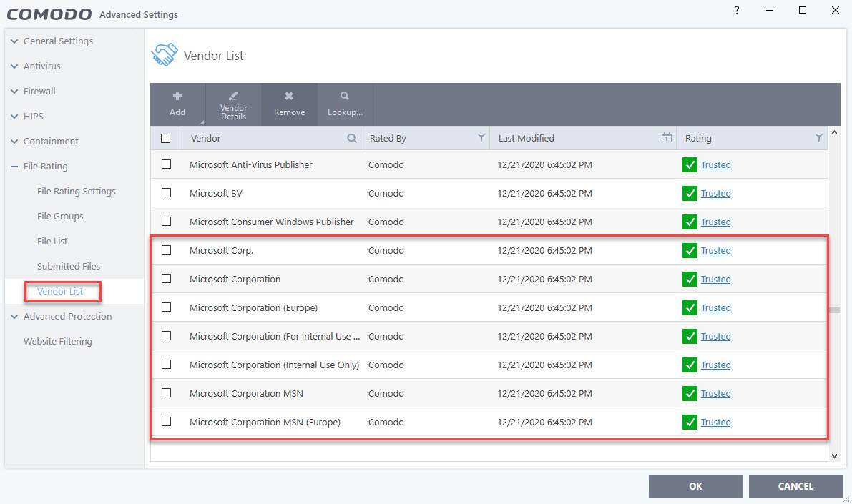Click Trusted link for Microsoft Corporation MSN (Europe)
The height and width of the screenshot is (504, 852).
pos(715,422)
